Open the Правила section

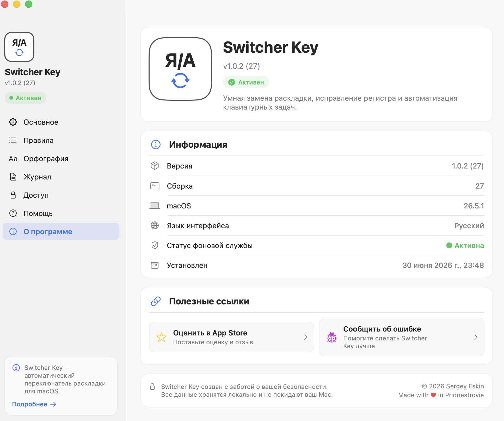(61, 140)
